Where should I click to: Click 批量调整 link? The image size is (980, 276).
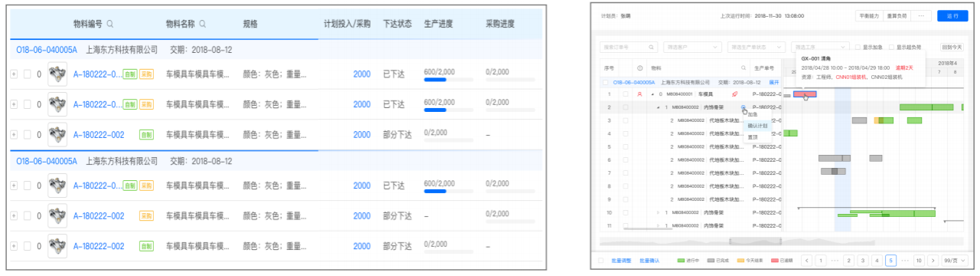tap(621, 261)
